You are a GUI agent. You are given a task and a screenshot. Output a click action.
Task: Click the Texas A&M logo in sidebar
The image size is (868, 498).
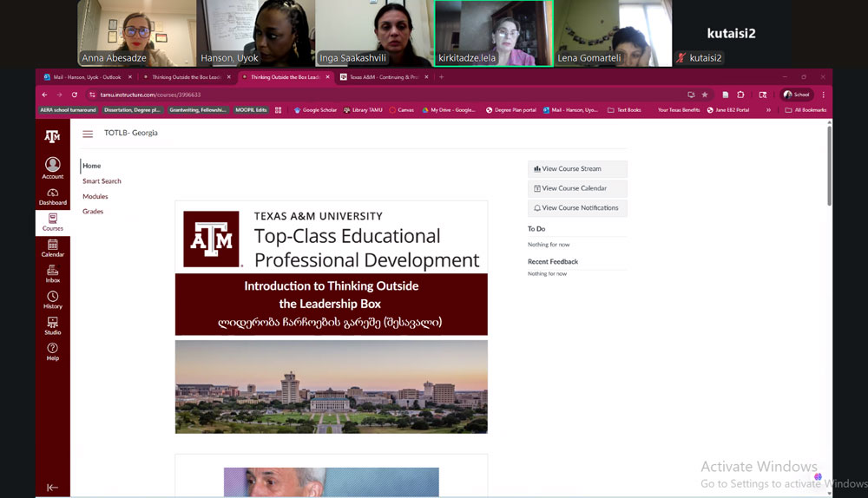pos(53,135)
